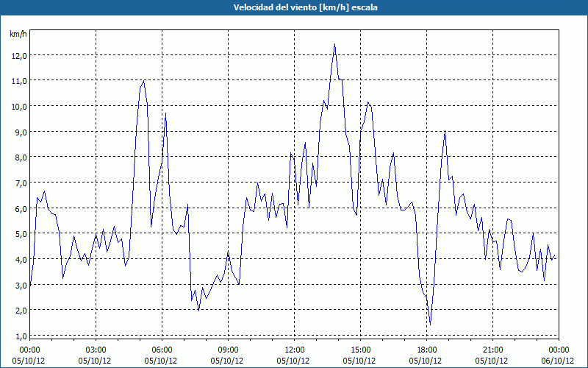The height and width of the screenshot is (368, 588).
Task: Select the 18:00 time label
Action: coord(427,350)
